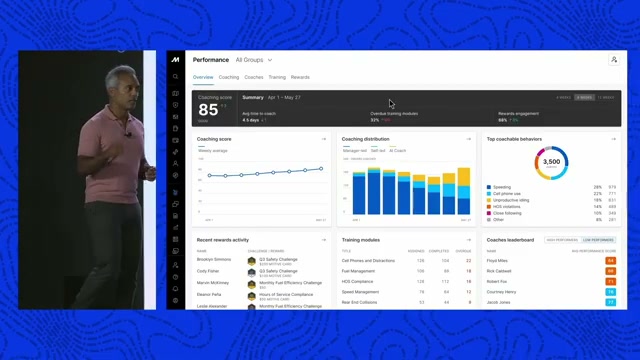This screenshot has height=360, width=640.
Task: Open Training modules card arrow
Action: [469, 240]
